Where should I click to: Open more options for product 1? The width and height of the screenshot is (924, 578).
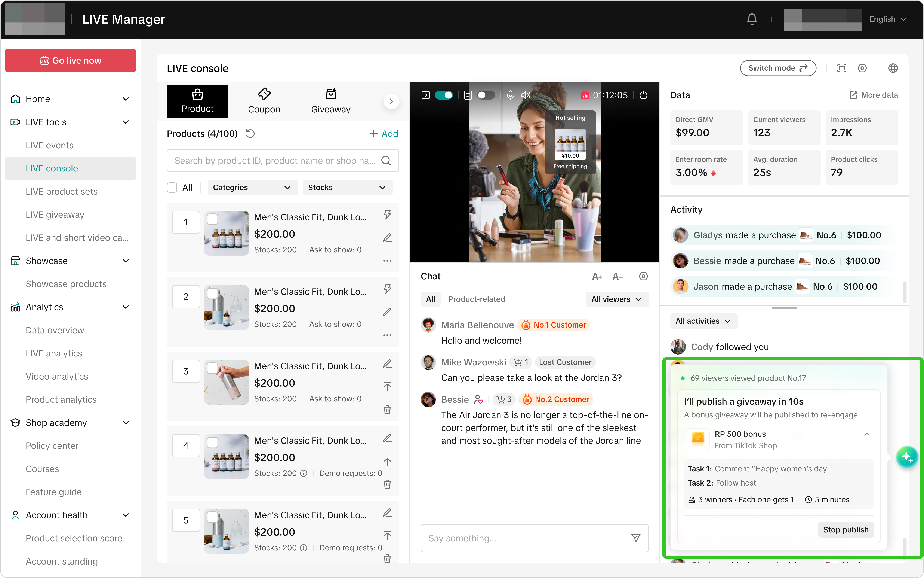pyautogui.click(x=387, y=261)
